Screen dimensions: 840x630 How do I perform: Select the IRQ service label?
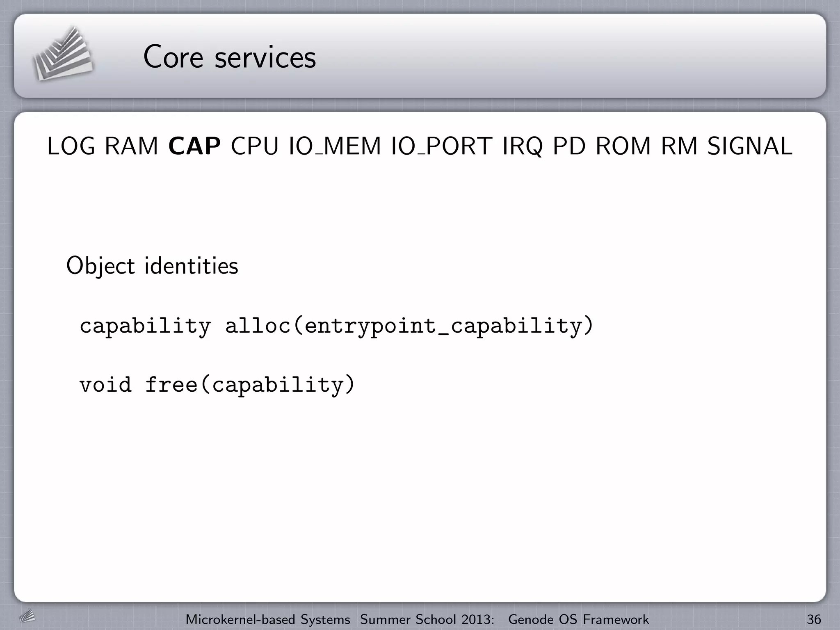point(523,146)
